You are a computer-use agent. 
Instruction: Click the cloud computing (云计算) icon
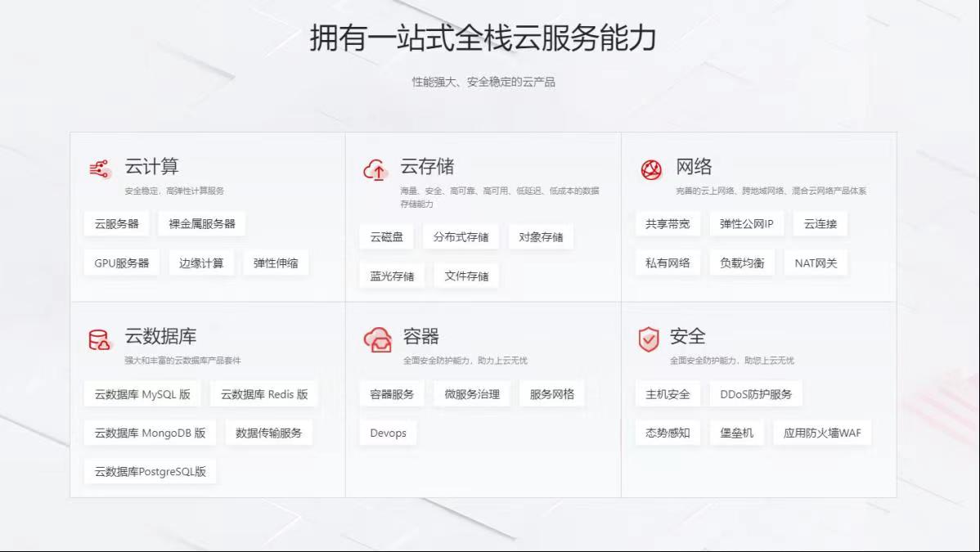coord(100,169)
